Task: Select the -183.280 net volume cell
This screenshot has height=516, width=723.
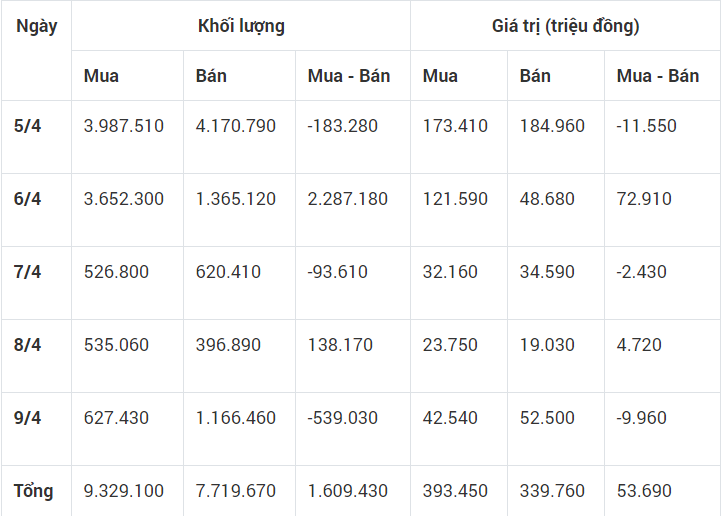Action: (343, 126)
